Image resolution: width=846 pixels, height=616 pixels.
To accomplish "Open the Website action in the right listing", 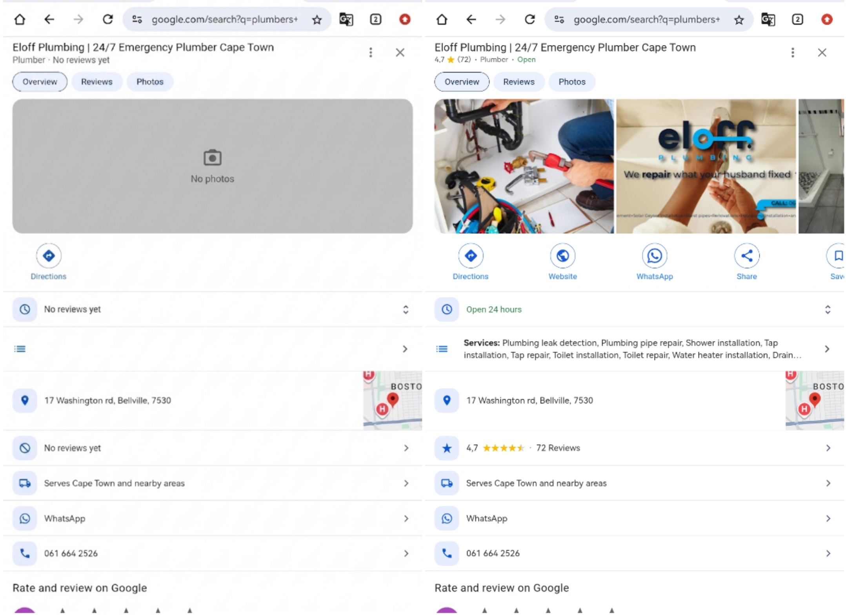I will 562,262.
